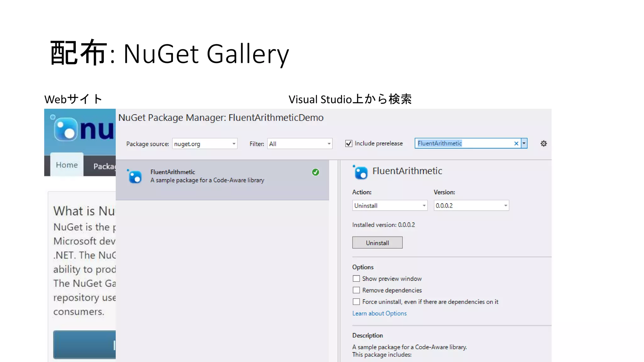The height and width of the screenshot is (362, 644).
Task: Click the 'Description' heading
Action: pyautogui.click(x=368, y=335)
